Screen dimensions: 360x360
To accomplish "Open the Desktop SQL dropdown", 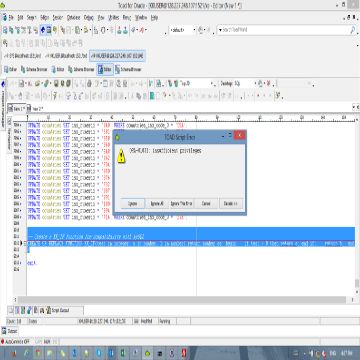I will 238,83.
